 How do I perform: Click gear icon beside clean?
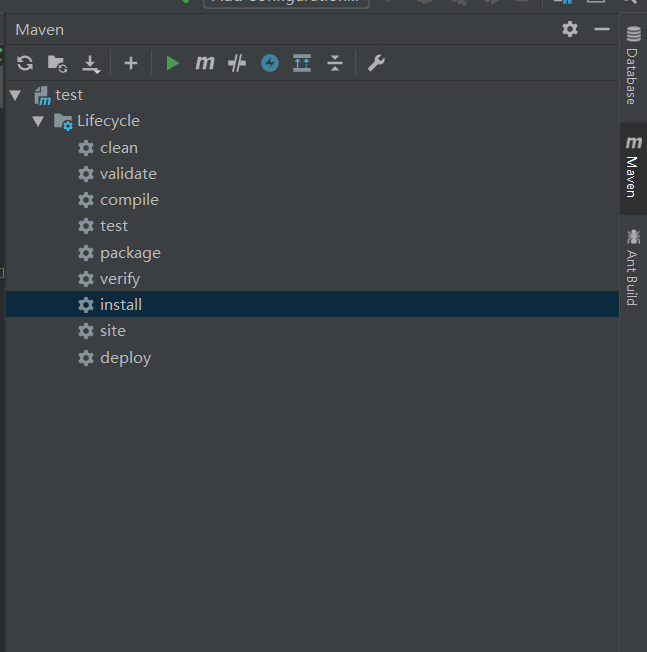pyautogui.click(x=86, y=148)
